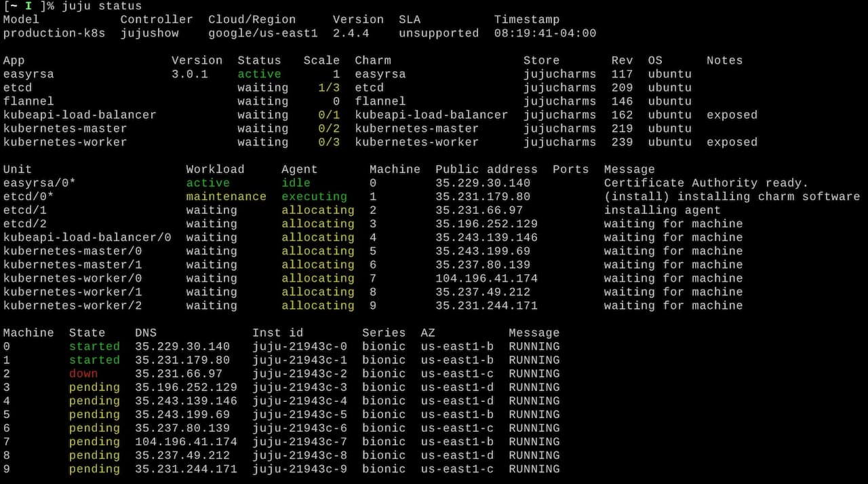Screen dimensions: 868x484
Task: Click the 'easyrsa' app row name
Action: [x=28, y=74]
